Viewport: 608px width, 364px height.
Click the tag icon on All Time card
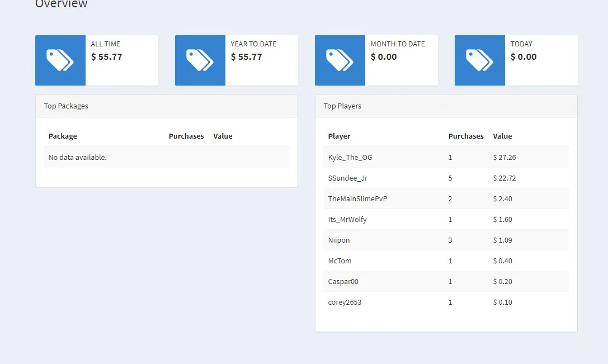pos(60,60)
